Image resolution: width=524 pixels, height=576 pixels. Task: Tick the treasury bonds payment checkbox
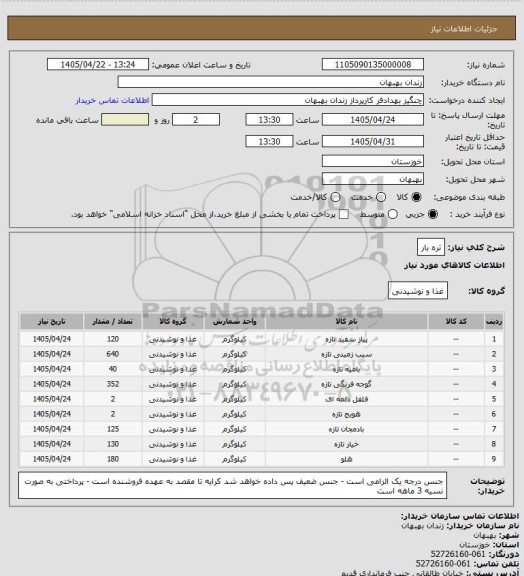pos(344,214)
